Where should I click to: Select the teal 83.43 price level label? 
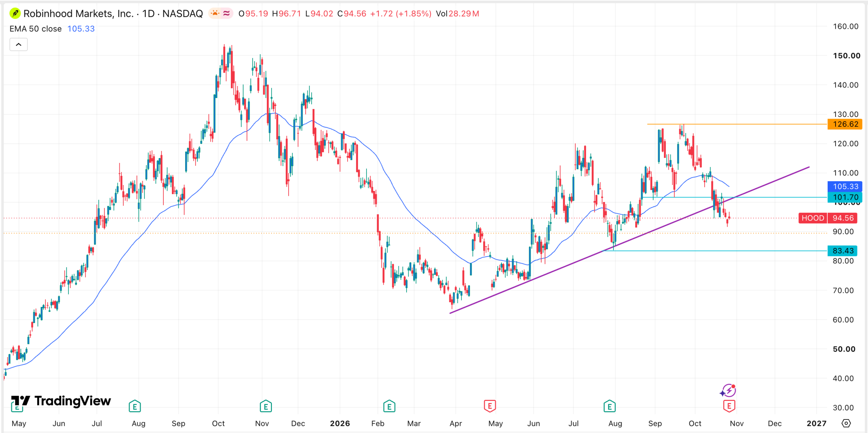[x=843, y=251]
